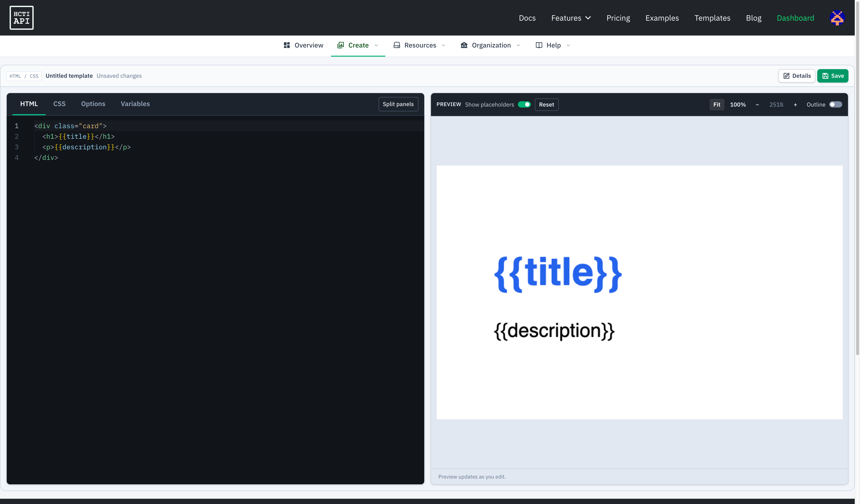Click the Resources drive icon
The height and width of the screenshot is (504, 860).
coord(397,45)
